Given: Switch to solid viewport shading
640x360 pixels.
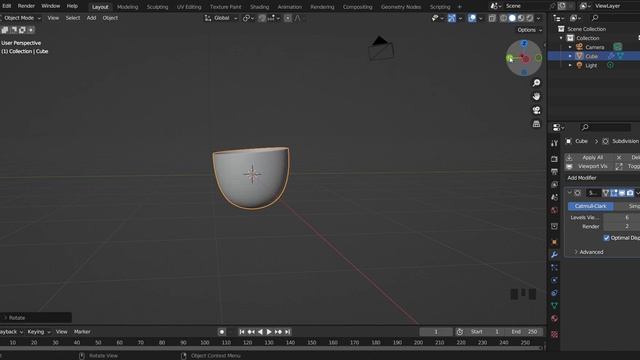Looking at the screenshot, I should click(512, 18).
